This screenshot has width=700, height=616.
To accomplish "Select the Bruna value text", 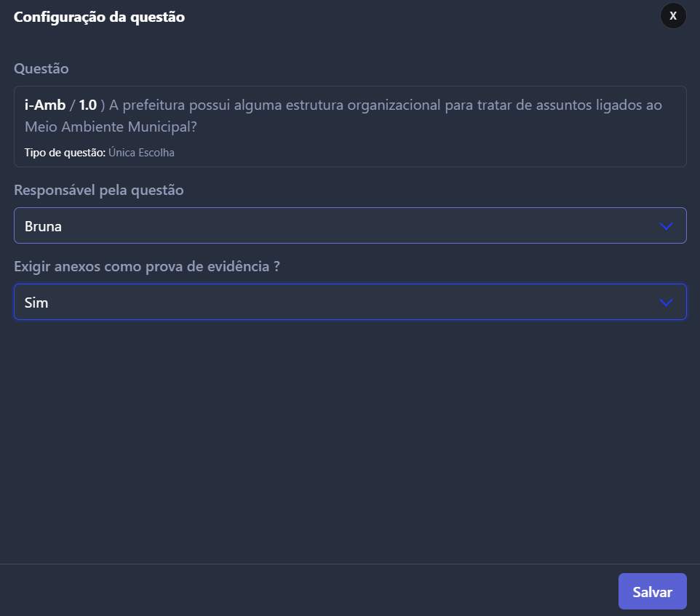I will coord(43,227).
